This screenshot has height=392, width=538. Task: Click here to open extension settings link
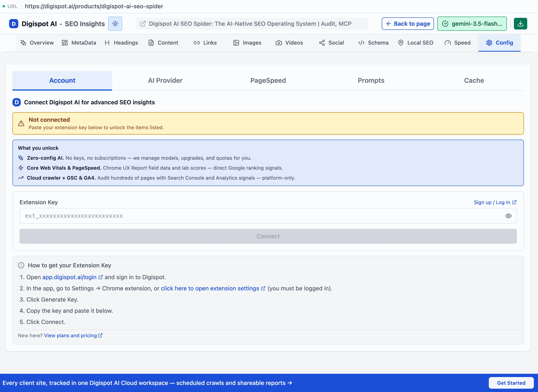(x=213, y=288)
